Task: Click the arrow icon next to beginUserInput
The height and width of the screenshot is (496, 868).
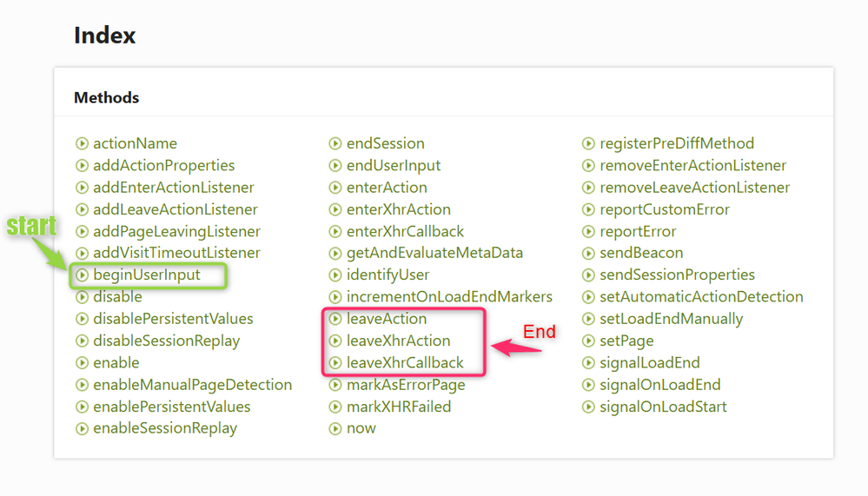Action: (x=83, y=275)
